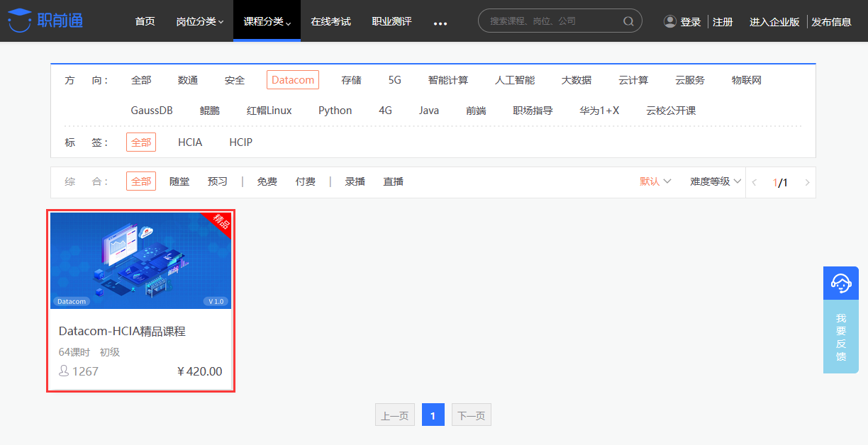Click the 我要反馈 feedback button
This screenshot has width=868, height=445.
[840, 337]
